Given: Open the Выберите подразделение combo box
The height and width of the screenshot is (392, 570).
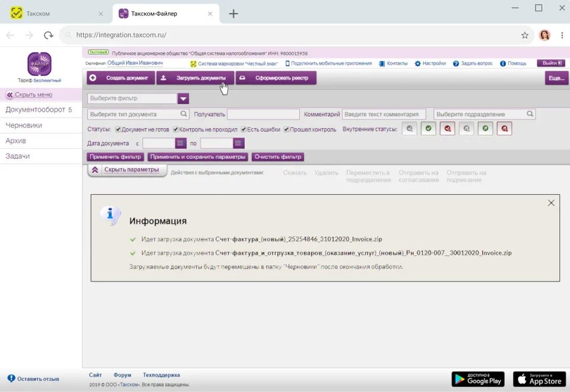Looking at the screenshot, I should 484,114.
